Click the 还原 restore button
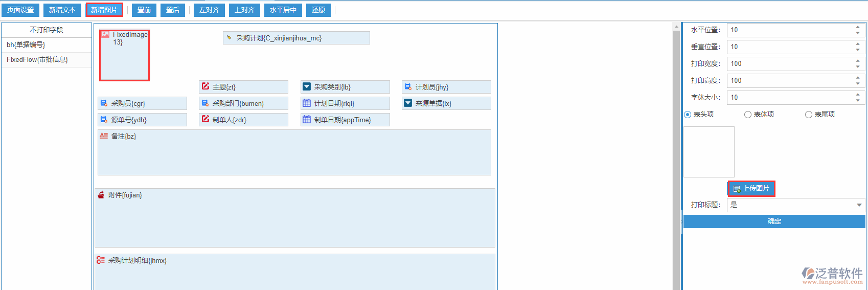Viewport: 868px width, 290px height. [x=318, y=10]
